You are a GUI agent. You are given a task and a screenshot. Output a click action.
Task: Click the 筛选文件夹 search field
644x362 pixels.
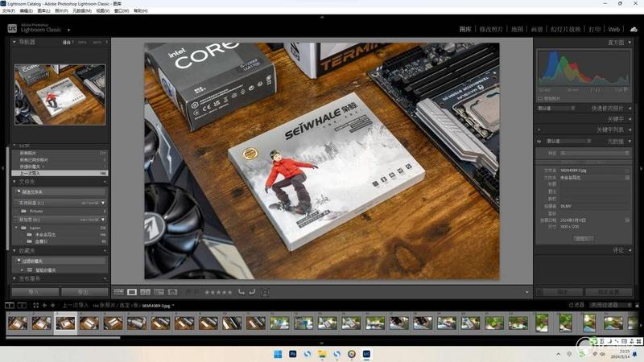(x=60, y=191)
